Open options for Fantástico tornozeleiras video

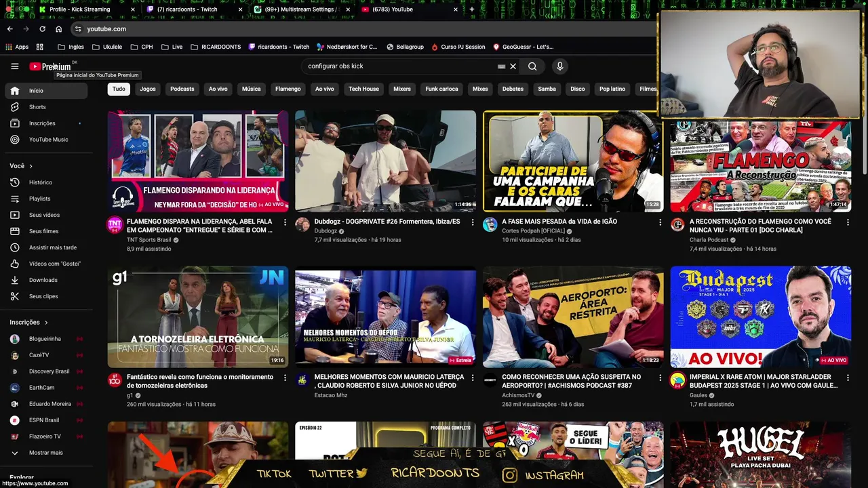pos(285,378)
